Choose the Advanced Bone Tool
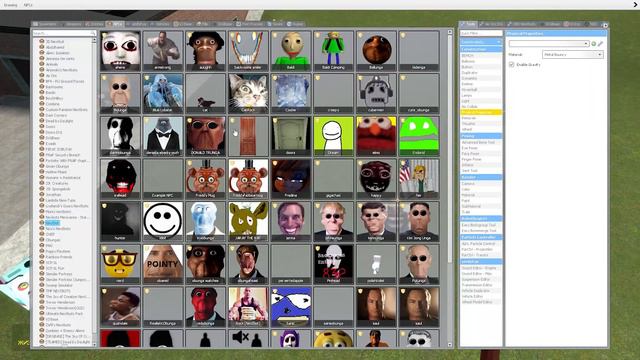The height and width of the screenshot is (360, 640). point(481,142)
